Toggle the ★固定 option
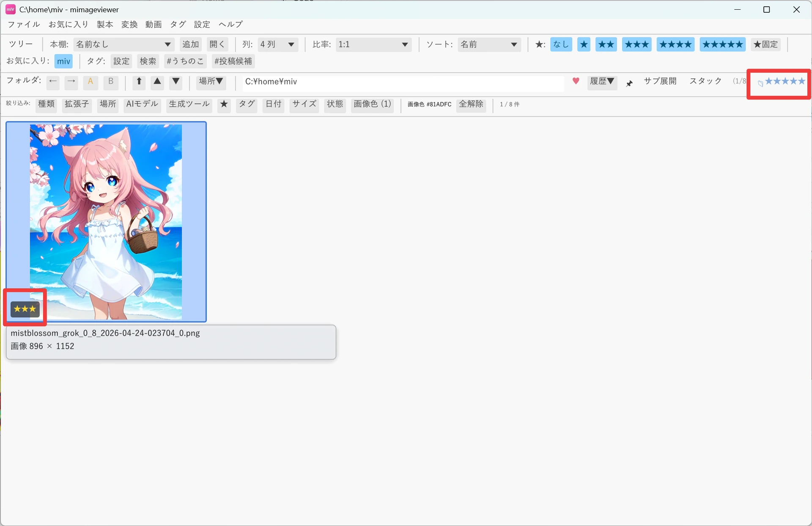Viewport: 812px width, 526px height. (765, 44)
